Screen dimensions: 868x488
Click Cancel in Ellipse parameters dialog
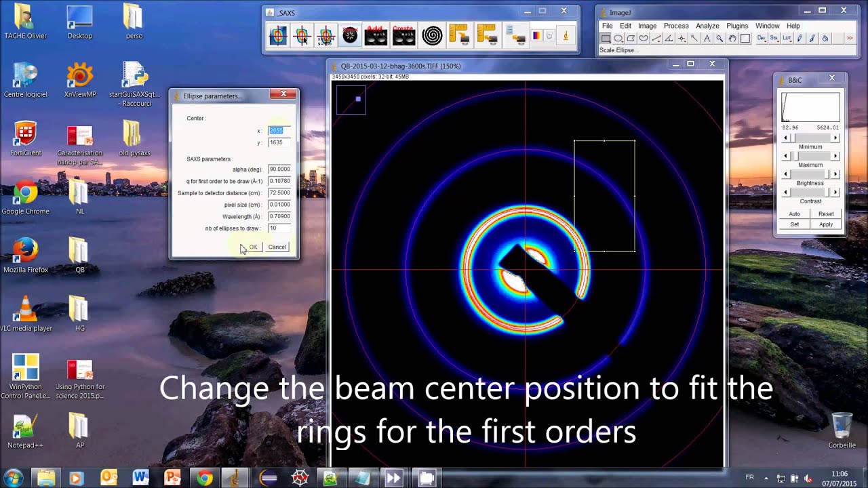pos(277,247)
